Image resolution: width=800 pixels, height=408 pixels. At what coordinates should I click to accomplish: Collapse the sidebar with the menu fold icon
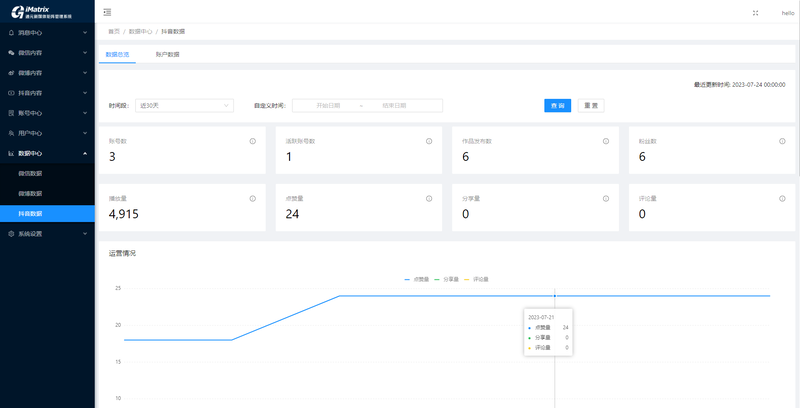[x=107, y=12]
